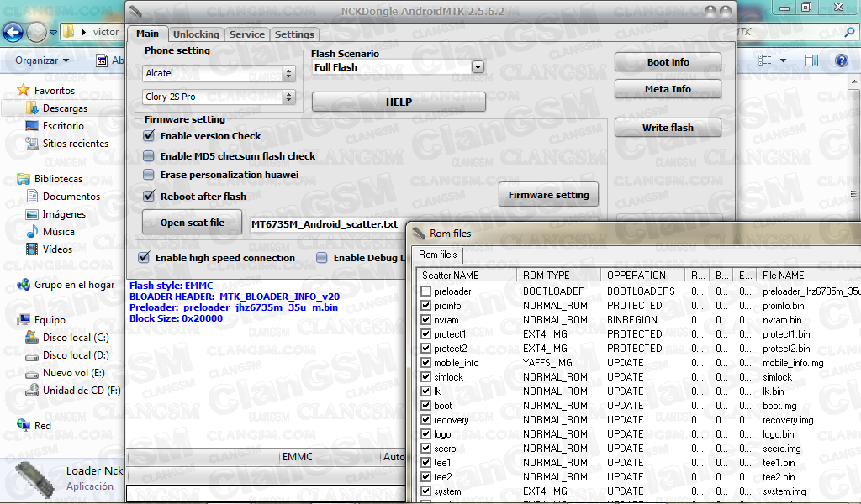Click boot.img file name cell
Viewport: 861px width, 504px height.
pos(779,405)
